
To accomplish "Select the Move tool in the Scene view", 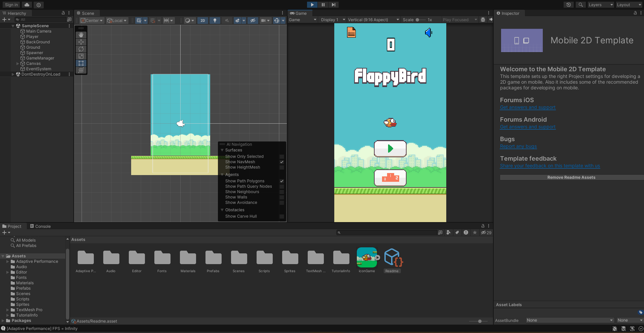I will coord(81,42).
